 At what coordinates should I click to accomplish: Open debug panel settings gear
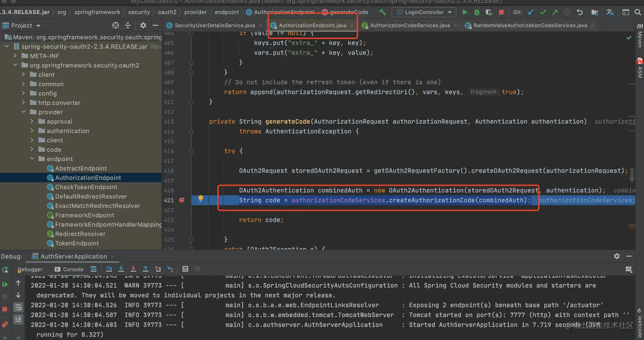coord(617,256)
